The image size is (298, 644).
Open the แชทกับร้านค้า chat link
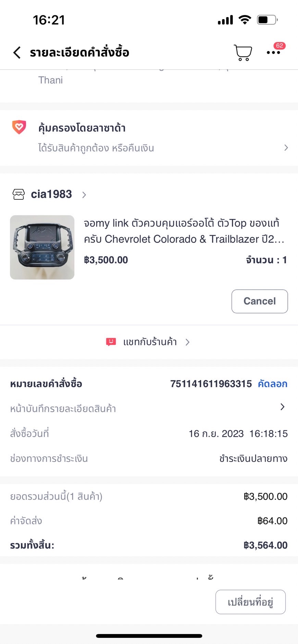(x=150, y=342)
